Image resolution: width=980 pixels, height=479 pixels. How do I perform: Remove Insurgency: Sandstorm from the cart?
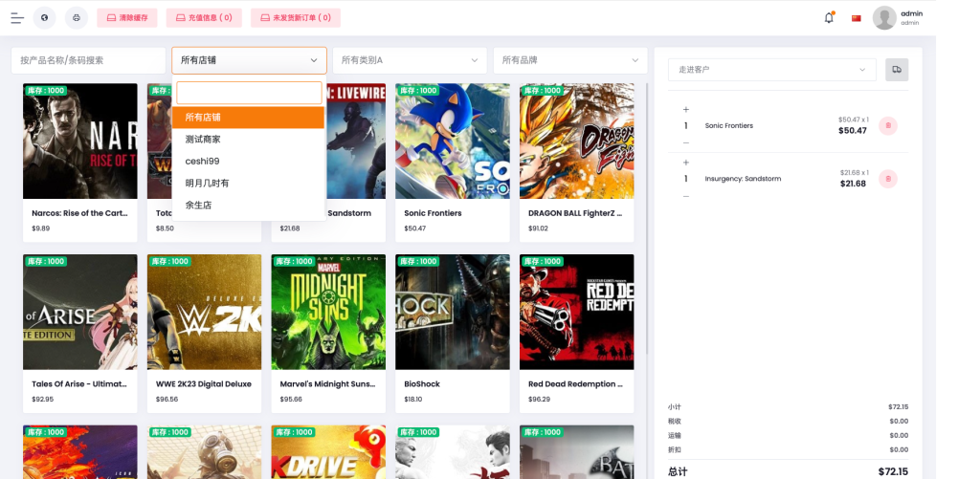[887, 179]
